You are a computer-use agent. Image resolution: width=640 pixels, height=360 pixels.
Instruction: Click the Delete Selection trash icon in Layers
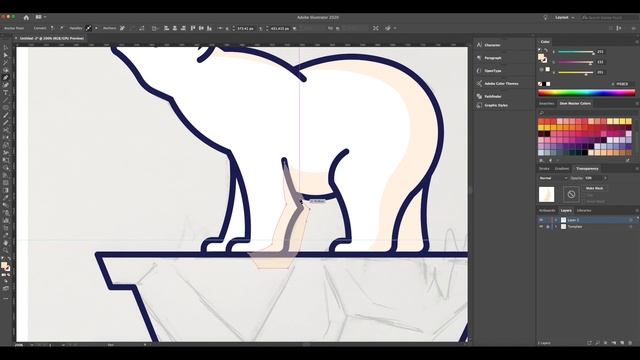[630, 343]
